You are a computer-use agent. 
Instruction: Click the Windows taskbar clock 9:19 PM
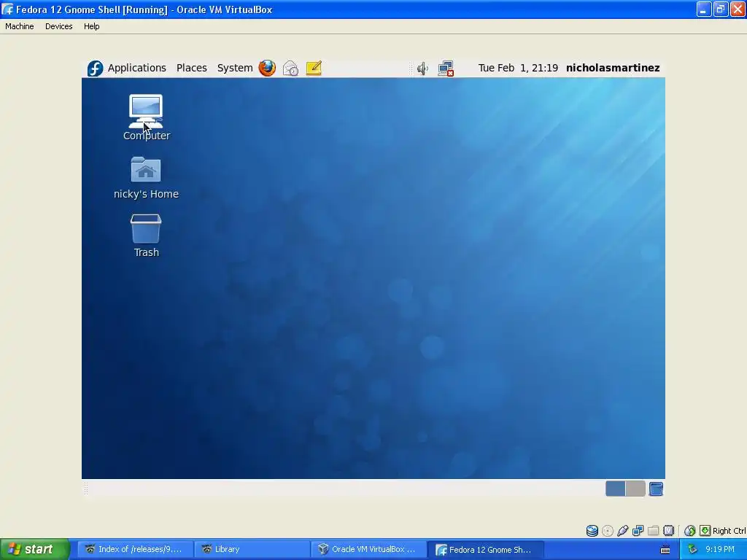tap(720, 549)
